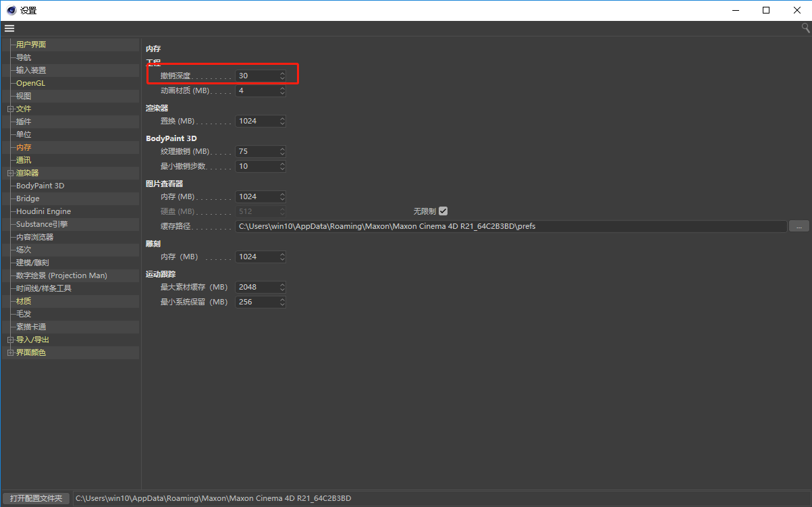Adjust the 最大素材缓存 stepper arrows
The image size is (812, 507).
[282, 287]
